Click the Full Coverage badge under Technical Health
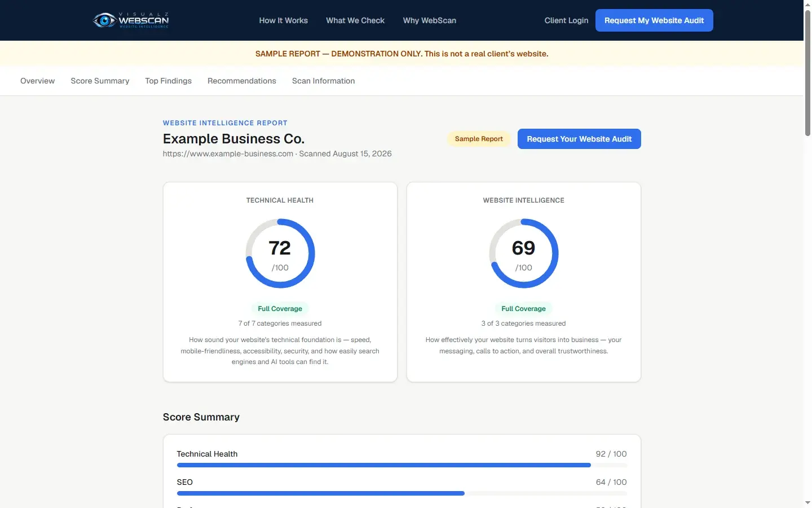 [x=280, y=309]
